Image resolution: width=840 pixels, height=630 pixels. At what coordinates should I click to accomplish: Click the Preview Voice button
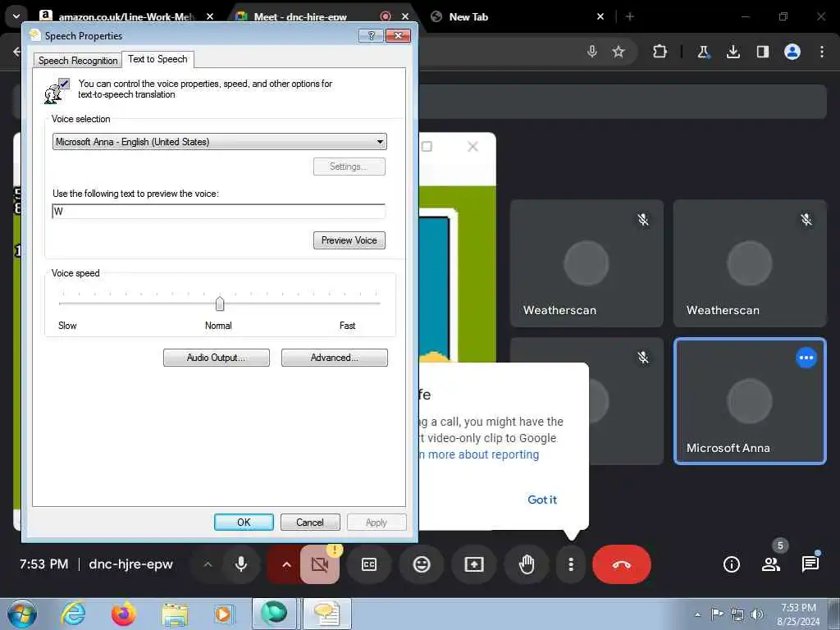click(349, 240)
